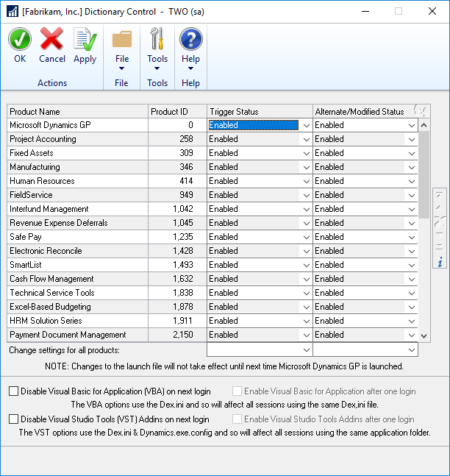
Task: Open all-products Alternate/Modified Status dropdown
Action: (x=412, y=349)
